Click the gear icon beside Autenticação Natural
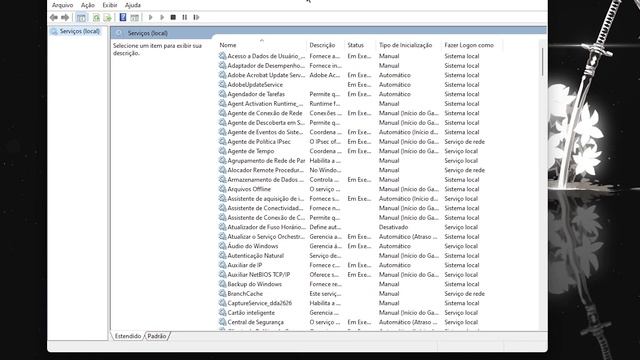Viewport: 640px width, 360px height. point(222,256)
